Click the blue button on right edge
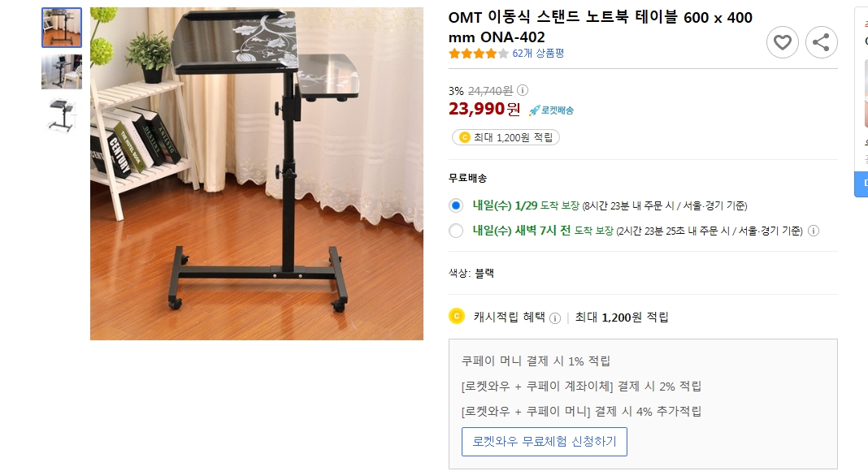This screenshot has height=471, width=868. tap(861, 184)
